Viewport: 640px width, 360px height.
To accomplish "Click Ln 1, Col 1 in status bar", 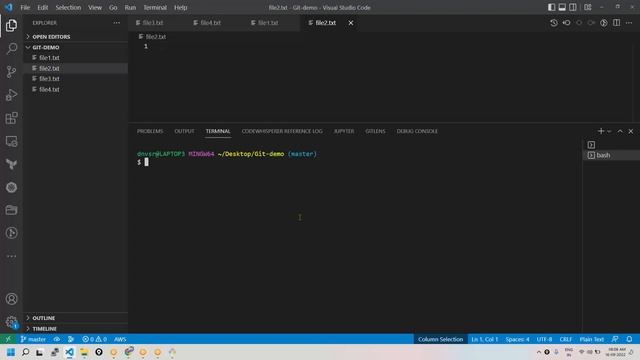I will tap(484, 339).
